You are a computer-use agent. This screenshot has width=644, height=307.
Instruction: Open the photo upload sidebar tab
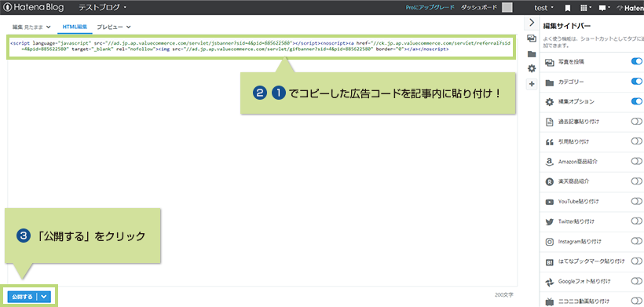tap(532, 38)
